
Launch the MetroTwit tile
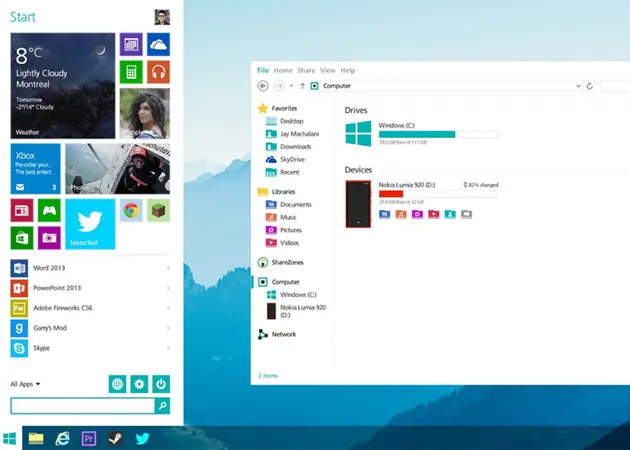pyautogui.click(x=90, y=224)
